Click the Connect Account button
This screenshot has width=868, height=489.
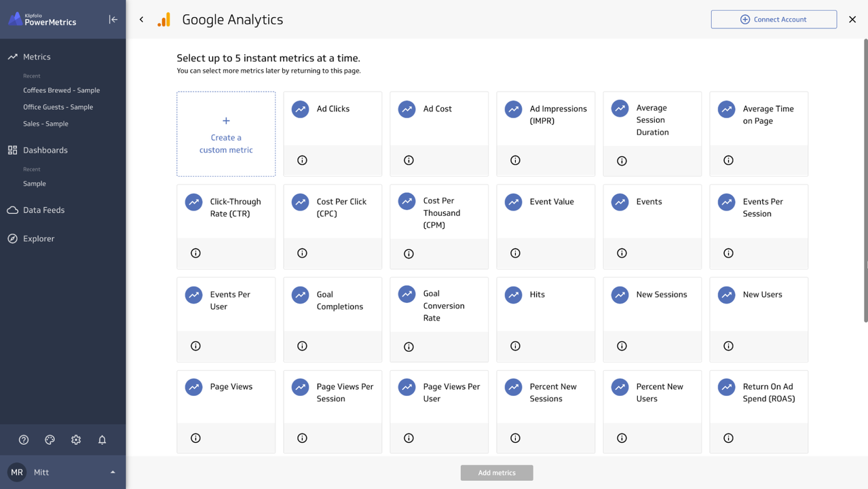tap(774, 20)
